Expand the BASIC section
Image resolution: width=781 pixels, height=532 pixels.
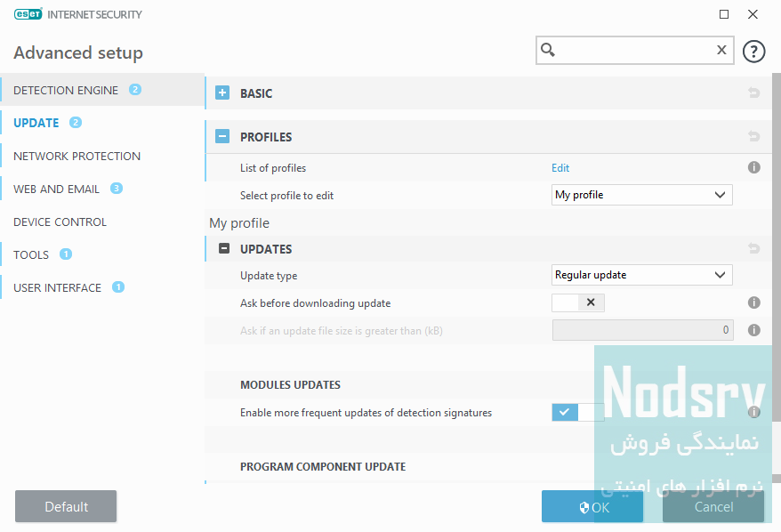[222, 93]
